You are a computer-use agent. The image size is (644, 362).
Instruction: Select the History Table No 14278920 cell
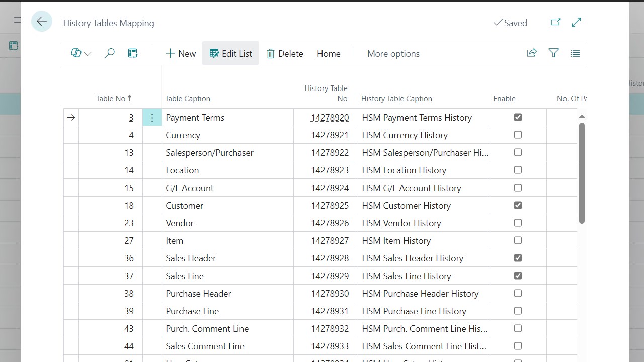point(330,118)
